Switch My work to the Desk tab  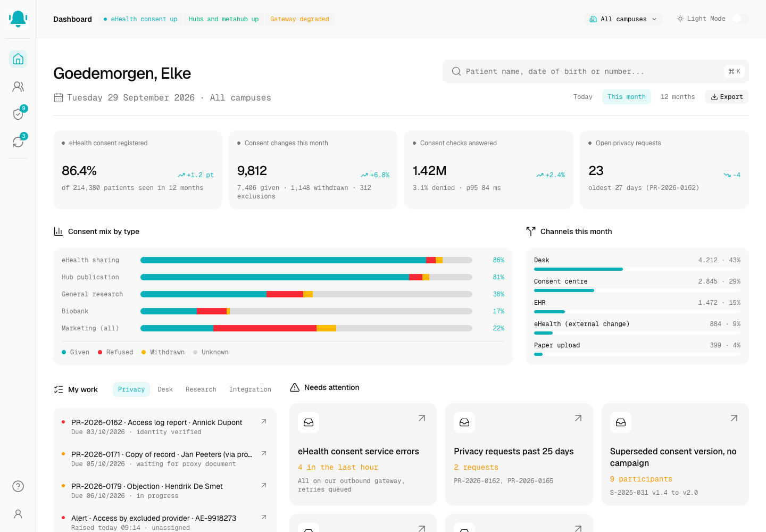tap(165, 389)
